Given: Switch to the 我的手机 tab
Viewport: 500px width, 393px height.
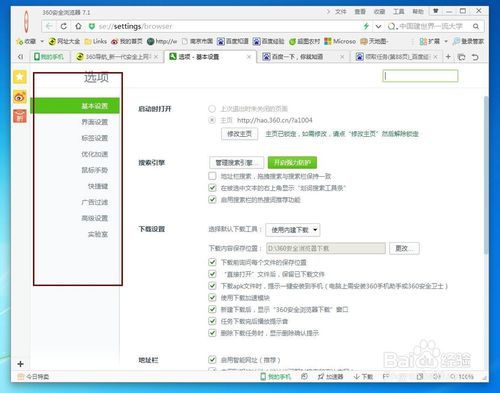Looking at the screenshot, I should [50, 57].
